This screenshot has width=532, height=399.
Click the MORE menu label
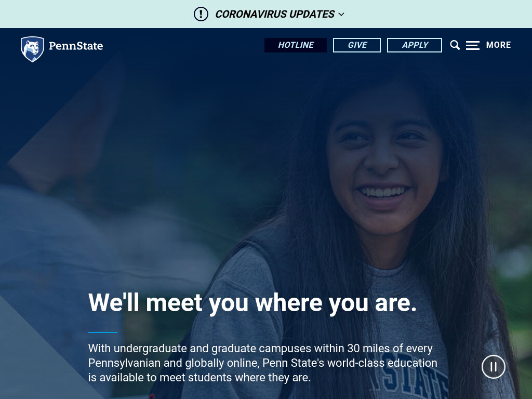click(x=498, y=45)
